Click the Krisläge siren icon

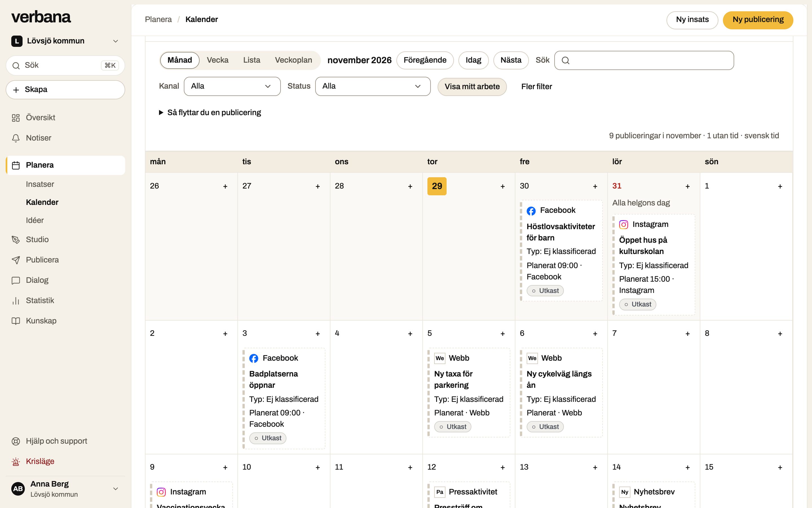[x=16, y=462]
